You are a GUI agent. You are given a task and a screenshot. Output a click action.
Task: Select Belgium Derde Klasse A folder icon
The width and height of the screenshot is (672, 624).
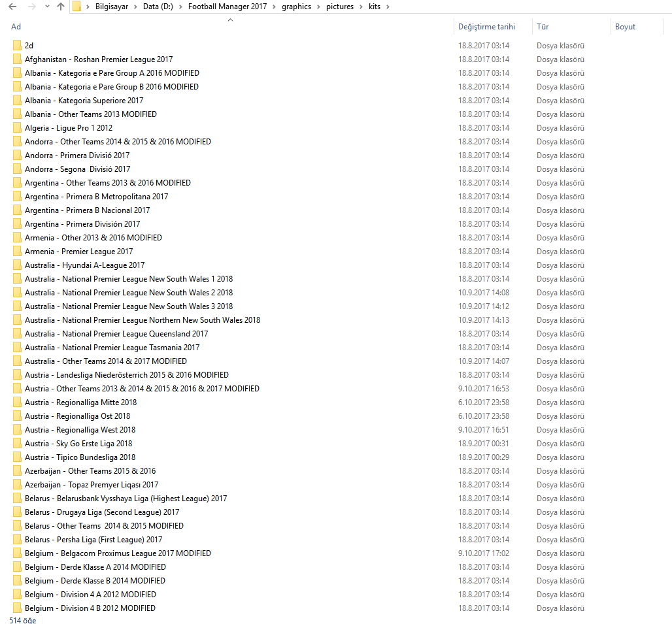tap(17, 567)
